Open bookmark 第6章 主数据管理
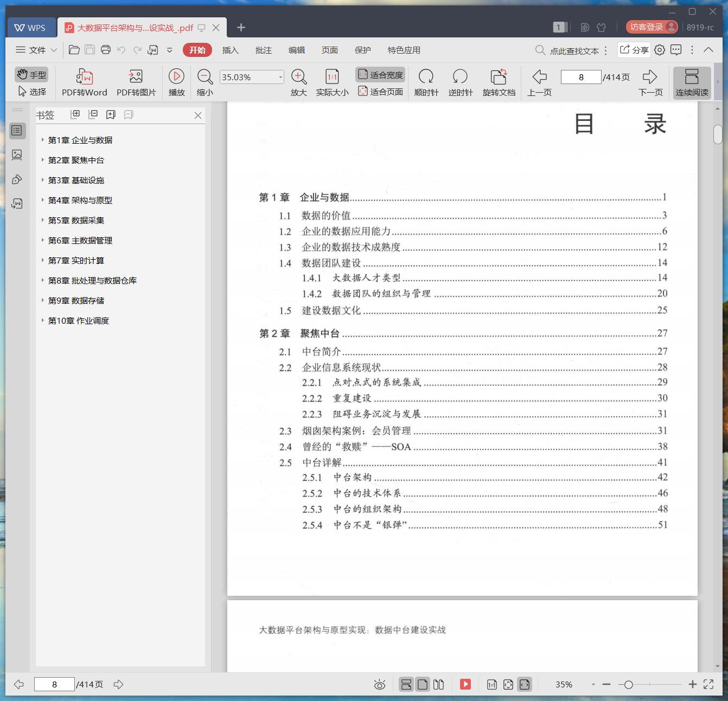The height and width of the screenshot is (701, 728). (80, 240)
